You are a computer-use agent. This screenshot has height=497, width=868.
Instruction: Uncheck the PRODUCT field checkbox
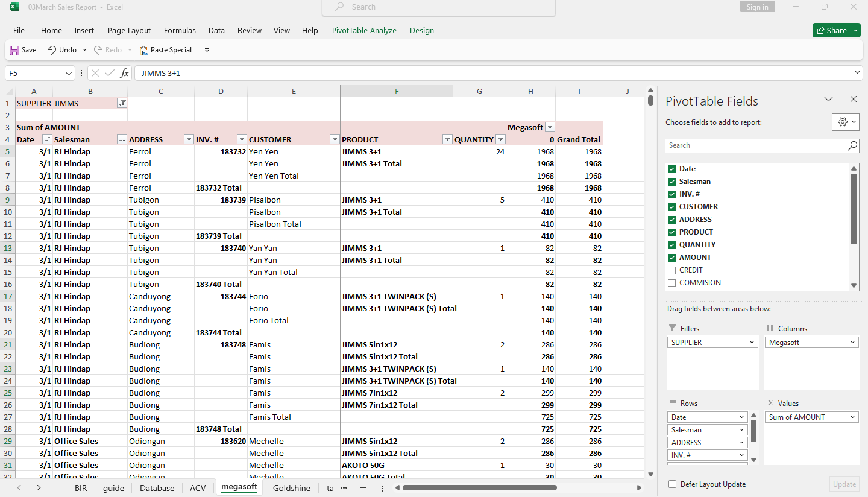(x=671, y=232)
